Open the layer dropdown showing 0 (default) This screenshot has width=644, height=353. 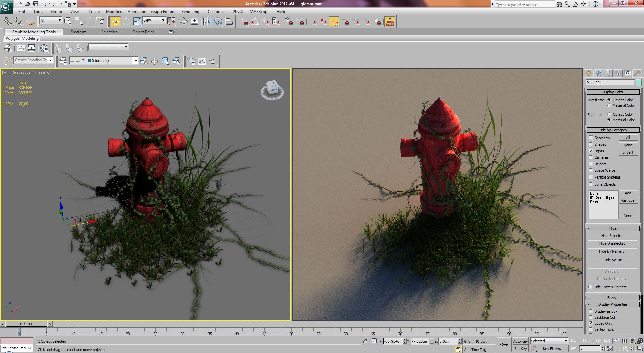click(x=135, y=61)
